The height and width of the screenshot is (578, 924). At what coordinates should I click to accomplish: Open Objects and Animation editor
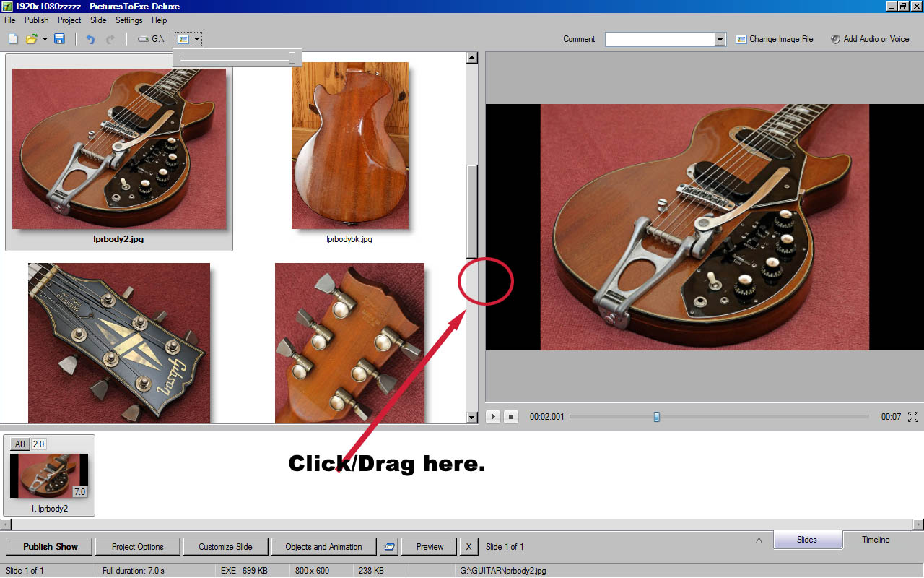tap(323, 547)
